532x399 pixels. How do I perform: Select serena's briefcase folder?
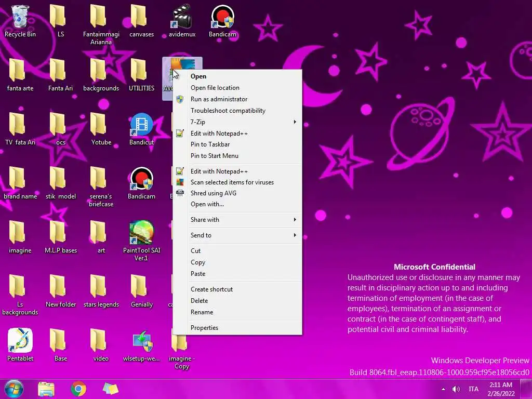tap(101, 187)
